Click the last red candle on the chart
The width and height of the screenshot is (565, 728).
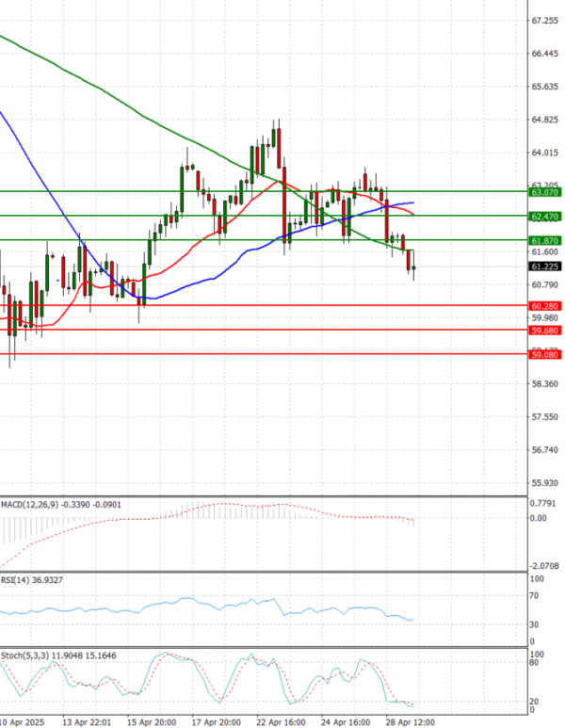click(x=410, y=261)
